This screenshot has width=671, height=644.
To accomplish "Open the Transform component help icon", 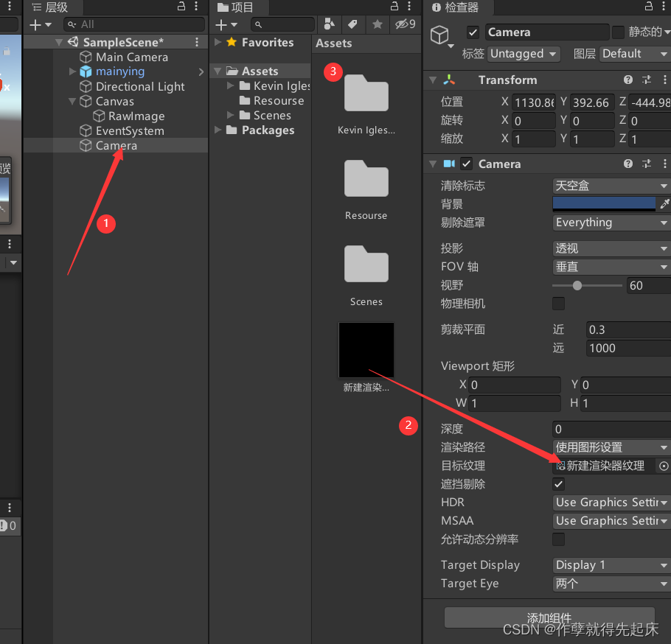I will pos(627,80).
